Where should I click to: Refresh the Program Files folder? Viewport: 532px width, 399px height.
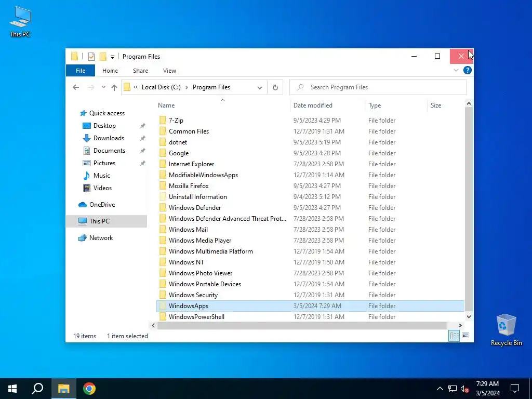click(275, 87)
